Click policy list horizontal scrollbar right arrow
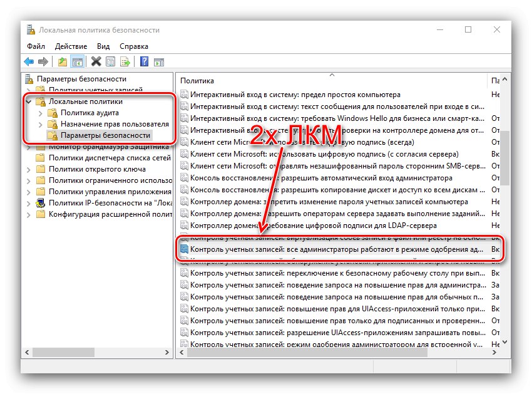 (x=494, y=352)
